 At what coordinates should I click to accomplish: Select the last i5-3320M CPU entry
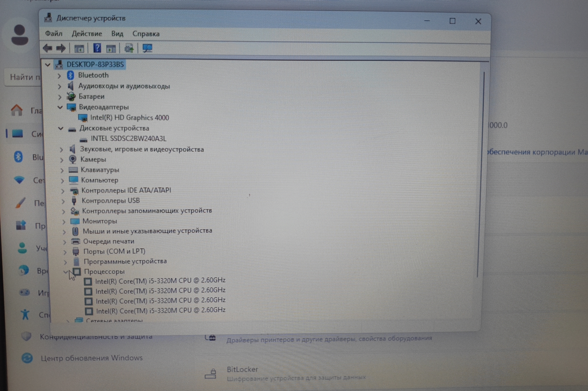tap(161, 311)
